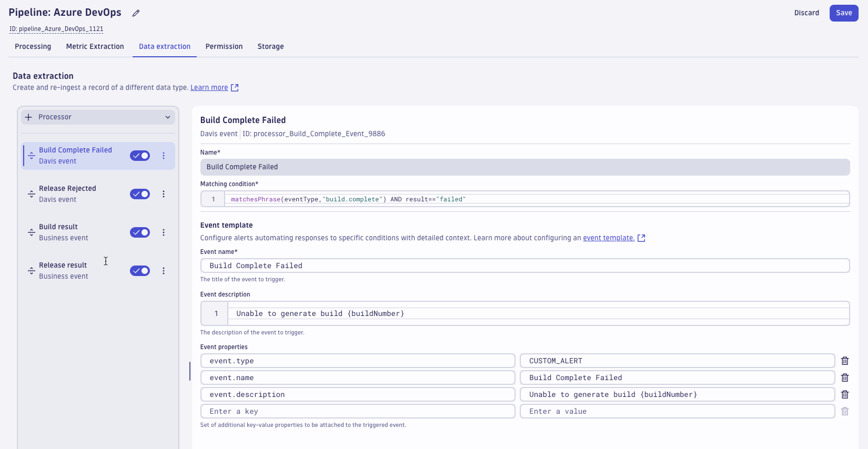Disable the Release Rejected processor
The width and height of the screenshot is (868, 449).
pos(140,194)
